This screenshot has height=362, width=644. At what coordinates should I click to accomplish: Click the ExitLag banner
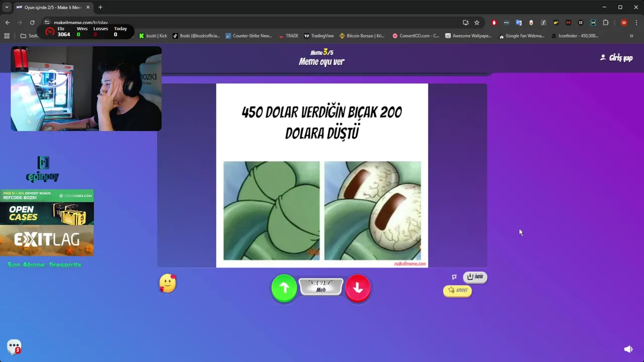[47, 240]
